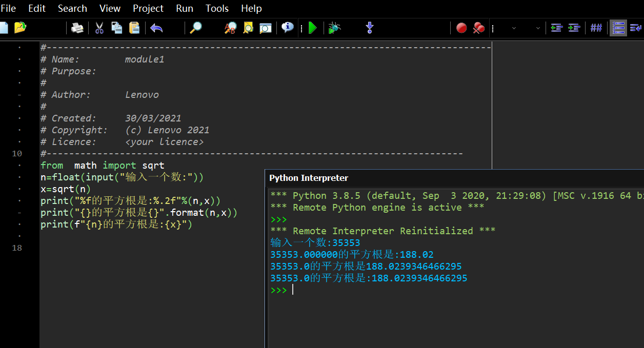644x348 pixels.
Task: Run the script with green arrow
Action: [313, 28]
